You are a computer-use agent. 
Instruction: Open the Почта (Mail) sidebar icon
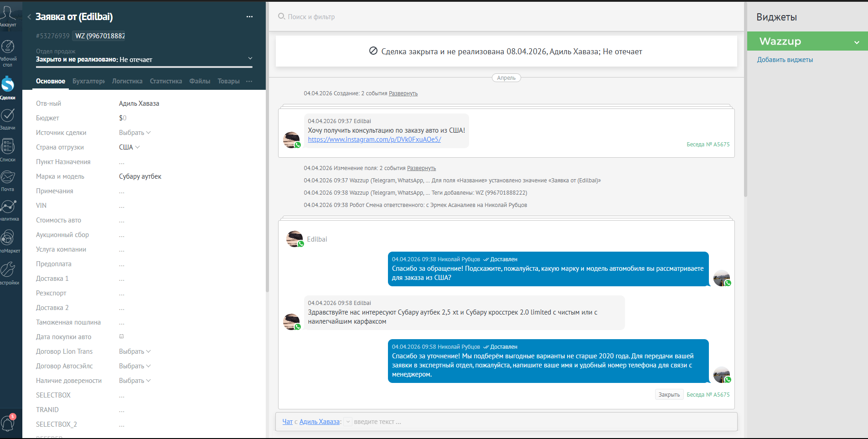[8, 177]
